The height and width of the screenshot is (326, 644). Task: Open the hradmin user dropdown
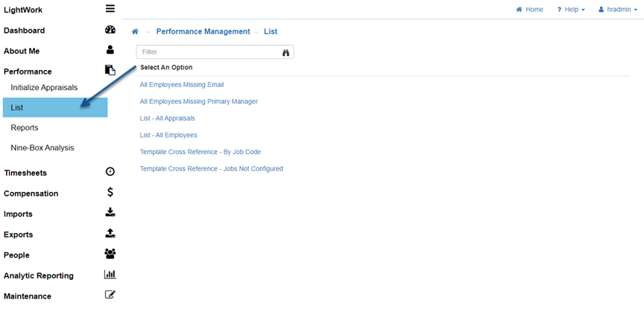tap(618, 10)
